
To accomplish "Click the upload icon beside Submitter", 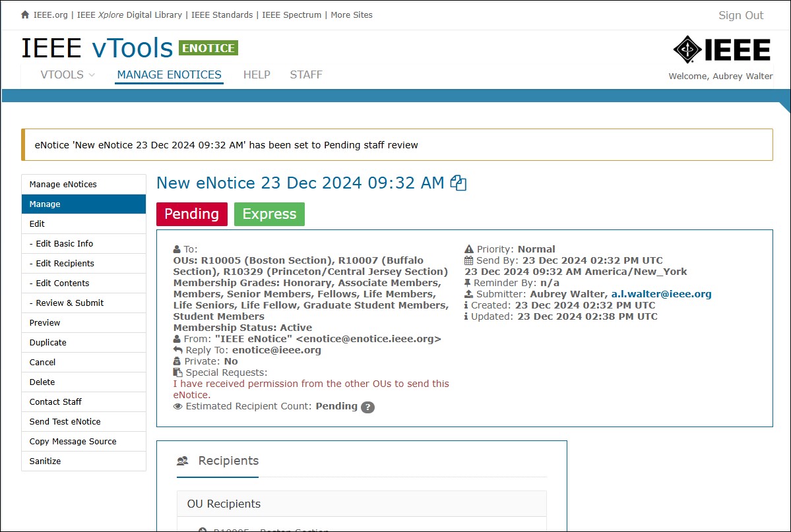I will click(x=468, y=294).
